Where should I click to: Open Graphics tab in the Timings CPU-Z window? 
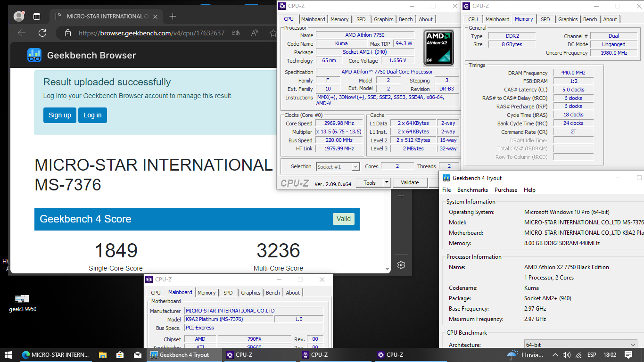[568, 19]
